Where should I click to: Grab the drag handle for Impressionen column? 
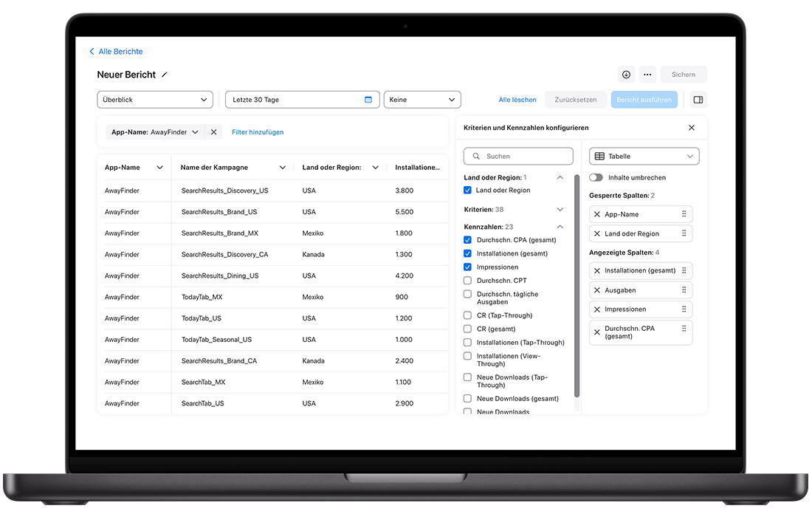click(x=684, y=309)
